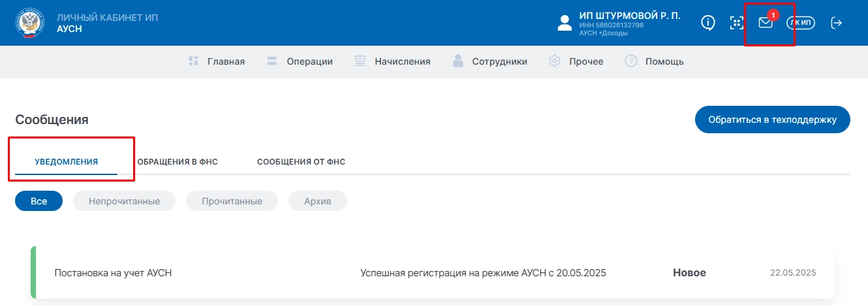This screenshot has width=868, height=305.
Task: Go to the Операции section
Action: coord(300,61)
